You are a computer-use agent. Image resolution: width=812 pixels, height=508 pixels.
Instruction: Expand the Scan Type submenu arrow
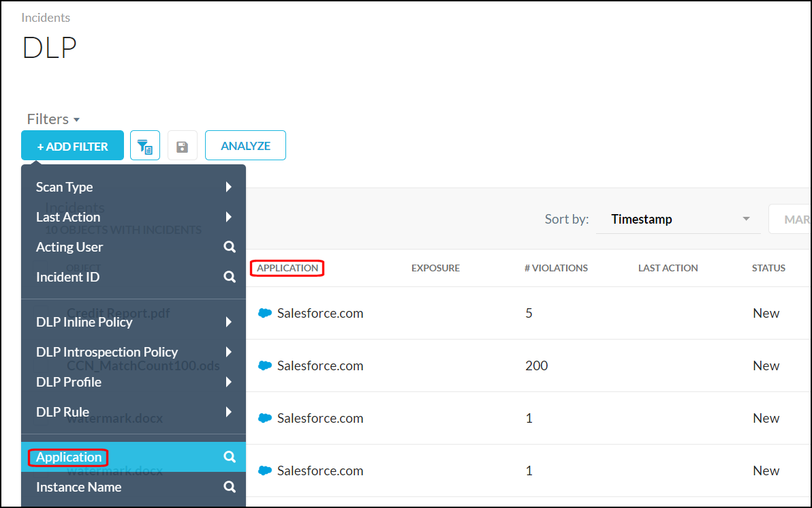coord(229,187)
